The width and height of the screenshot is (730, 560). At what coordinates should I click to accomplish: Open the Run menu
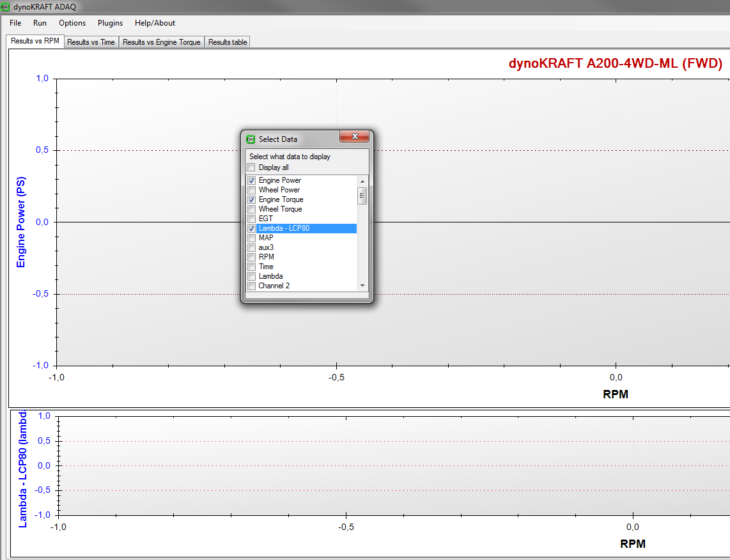[40, 23]
